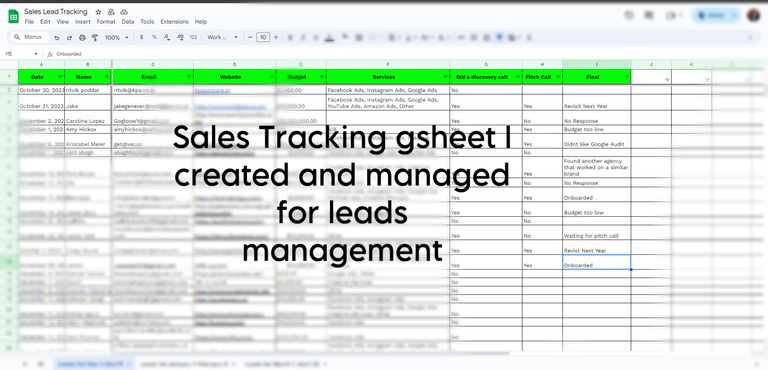The height and width of the screenshot is (370, 768).
Task: Apply currency format with the dollar icon
Action: (x=142, y=37)
